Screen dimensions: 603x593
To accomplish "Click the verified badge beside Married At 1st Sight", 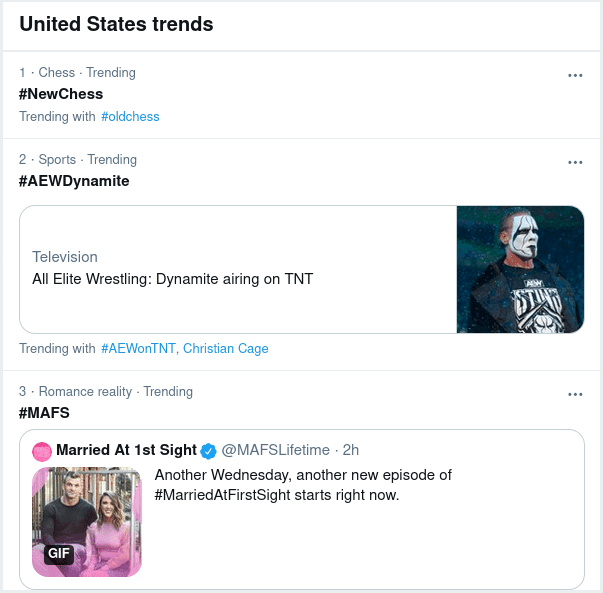I will pyautogui.click(x=209, y=450).
